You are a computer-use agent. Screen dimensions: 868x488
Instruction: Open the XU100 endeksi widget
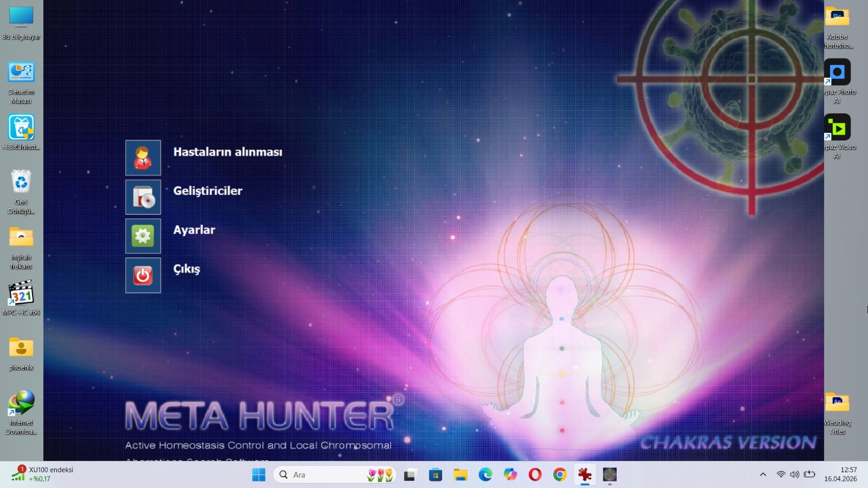point(42,474)
